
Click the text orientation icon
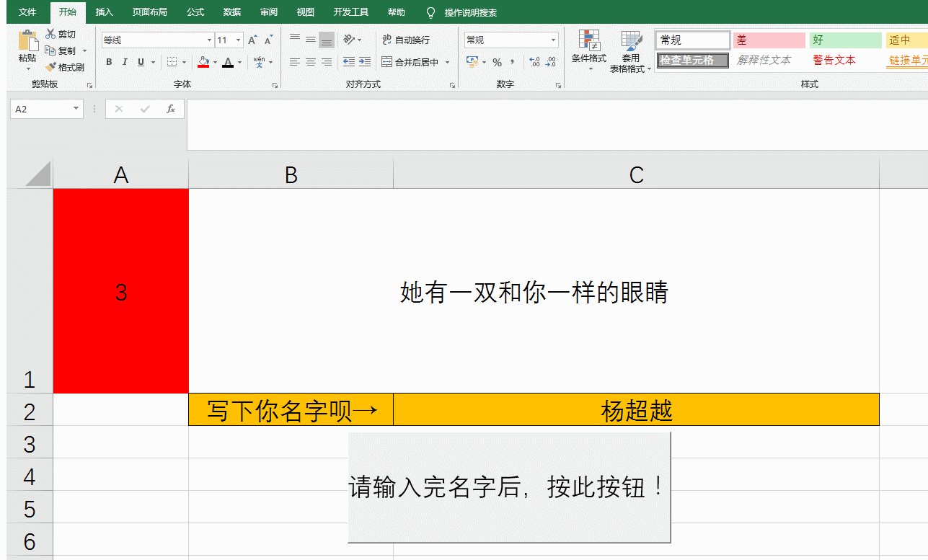pyautogui.click(x=349, y=40)
